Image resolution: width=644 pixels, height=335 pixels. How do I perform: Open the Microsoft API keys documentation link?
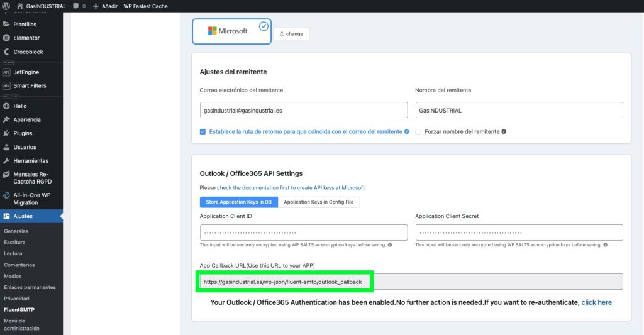coord(291,188)
